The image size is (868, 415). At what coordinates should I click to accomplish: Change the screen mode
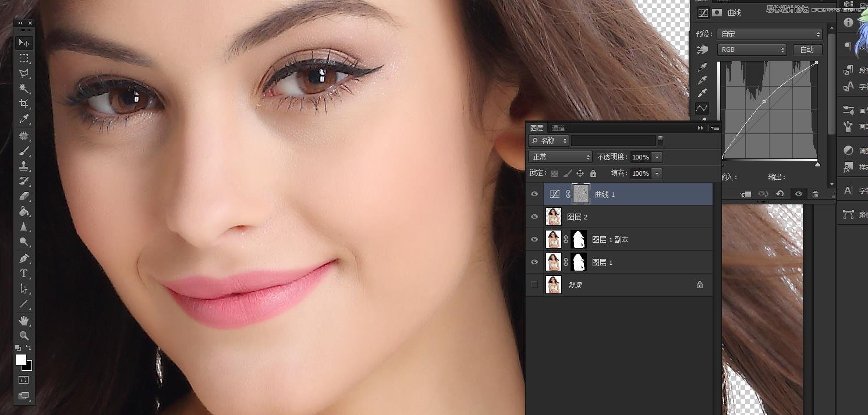pos(24,396)
